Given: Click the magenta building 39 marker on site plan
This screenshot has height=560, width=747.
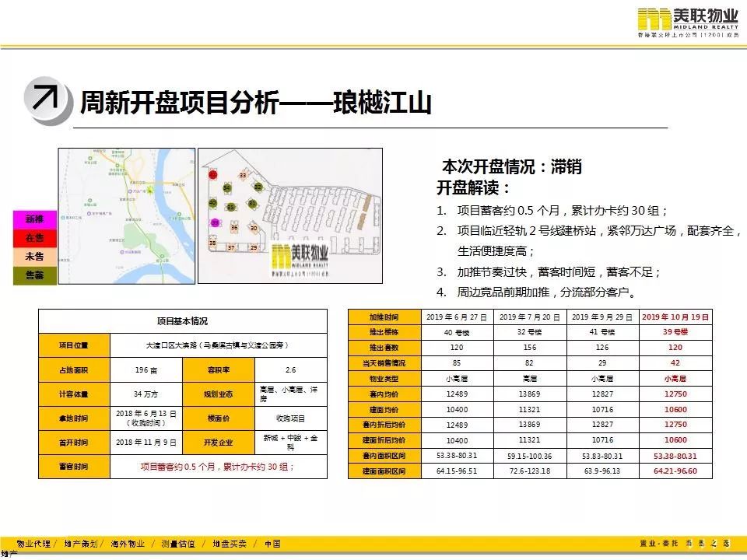Looking at the screenshot, I should tap(215, 222).
